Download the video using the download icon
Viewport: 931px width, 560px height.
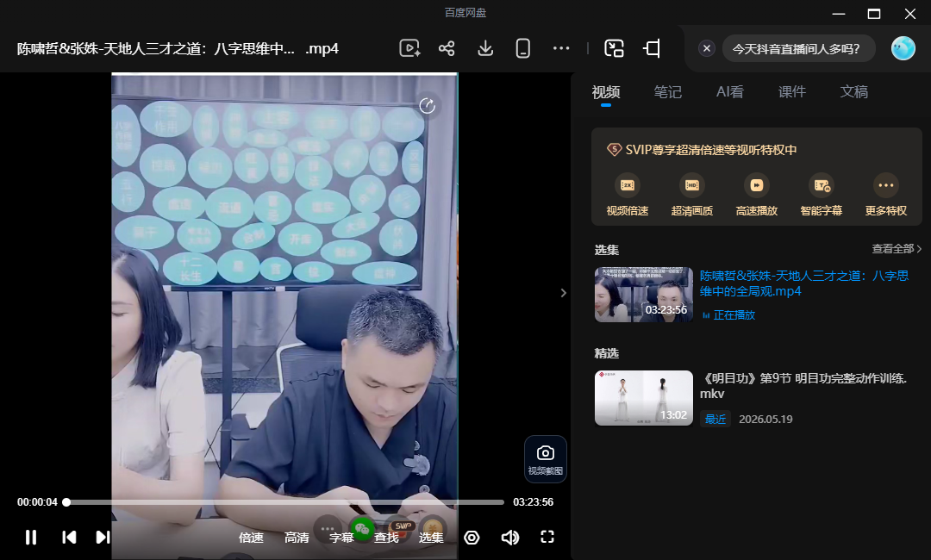(x=485, y=48)
